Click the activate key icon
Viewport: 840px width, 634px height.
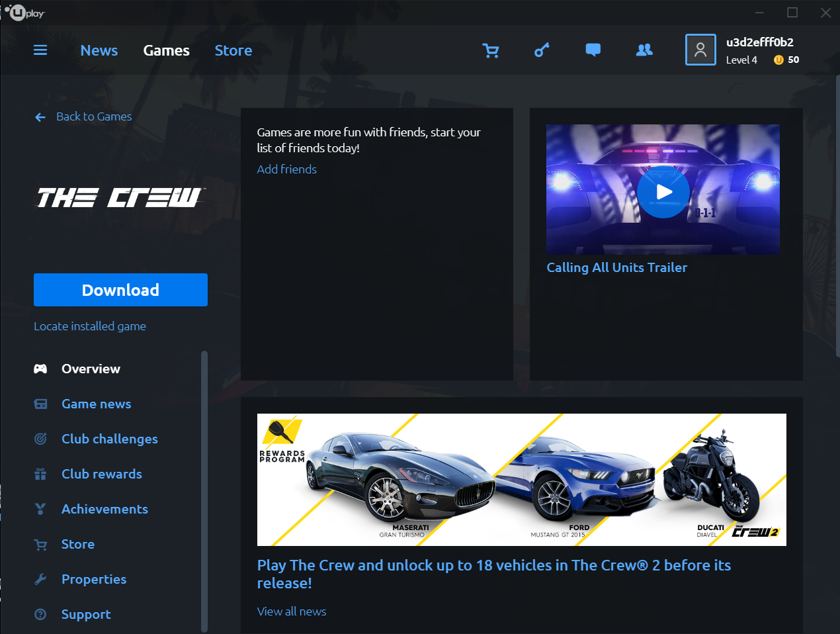click(x=542, y=50)
